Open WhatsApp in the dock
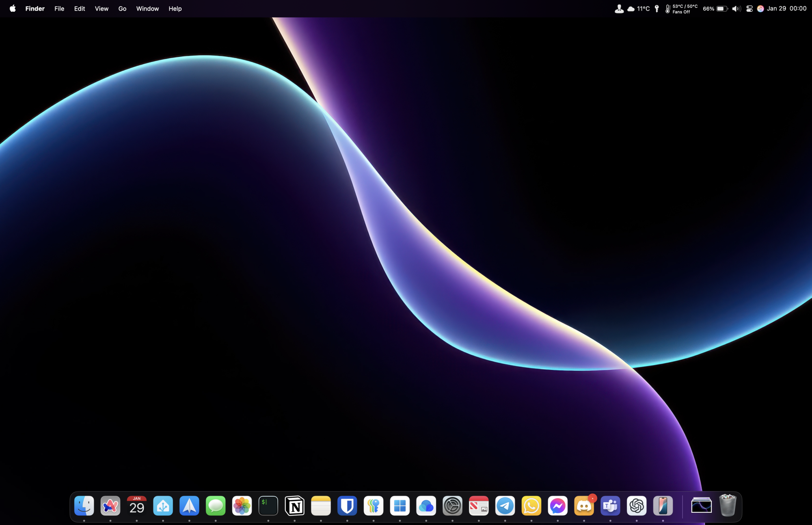 click(x=531, y=506)
